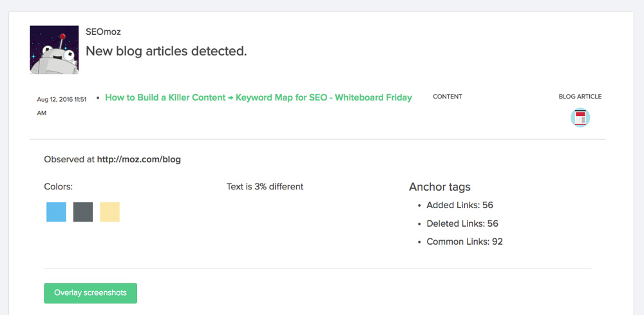This screenshot has width=644, height=315.
Task: Click the Colors: label
Action: [59, 186]
